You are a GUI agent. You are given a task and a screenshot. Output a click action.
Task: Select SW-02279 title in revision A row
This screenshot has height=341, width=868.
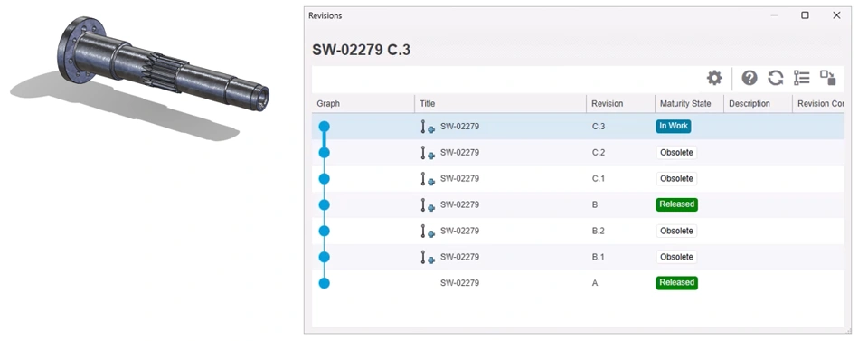coord(459,283)
